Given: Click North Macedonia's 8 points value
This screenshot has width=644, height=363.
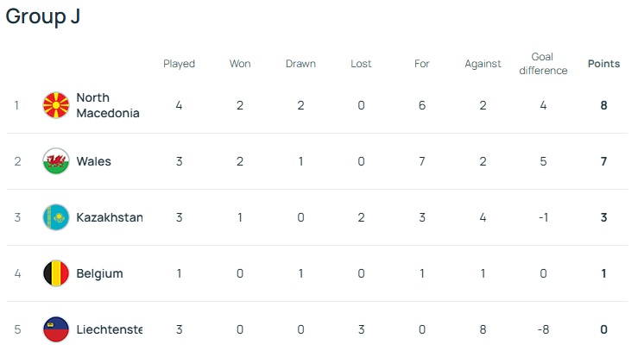Looking at the screenshot, I should click(x=603, y=105).
